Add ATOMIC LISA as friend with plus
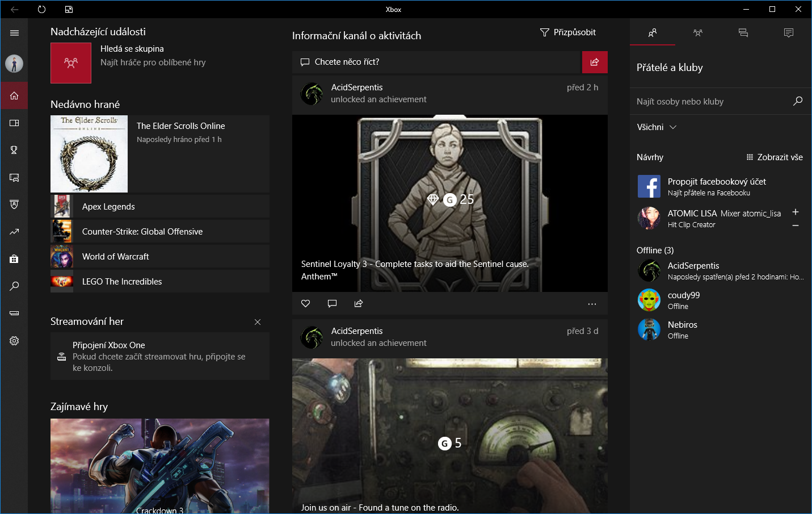Viewport: 812px width, 514px height. 796,212
